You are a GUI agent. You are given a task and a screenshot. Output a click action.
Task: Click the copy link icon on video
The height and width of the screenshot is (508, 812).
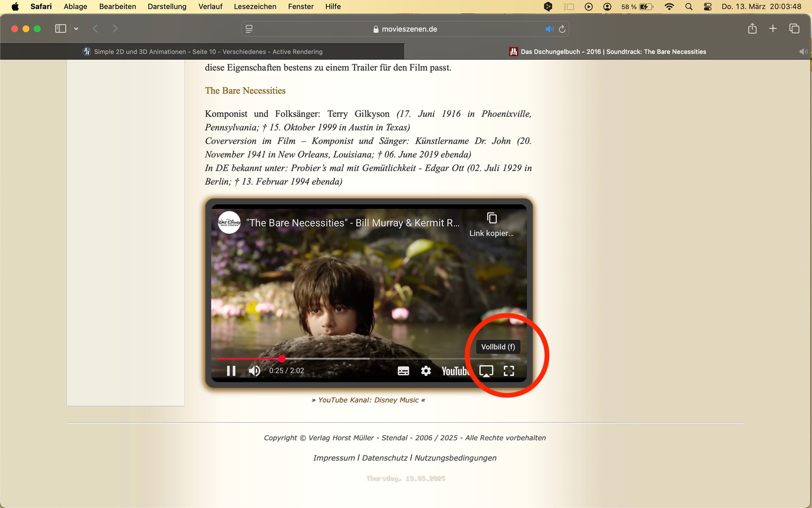tap(492, 218)
